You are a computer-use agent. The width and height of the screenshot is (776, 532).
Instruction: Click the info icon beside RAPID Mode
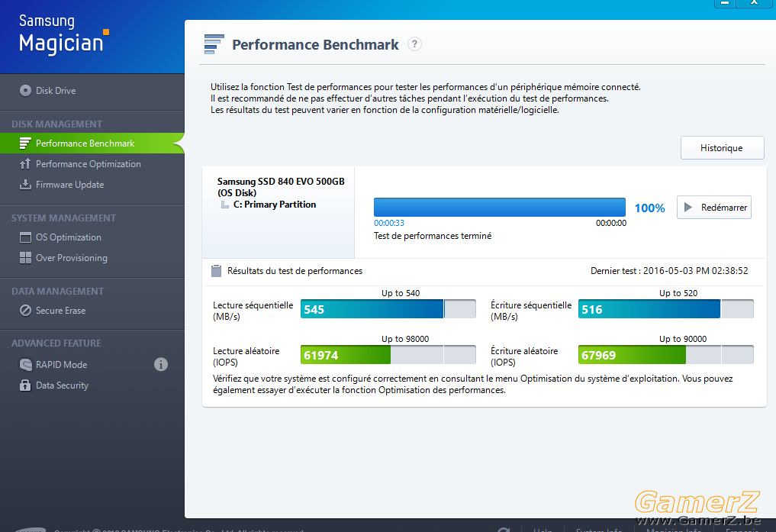click(x=161, y=364)
